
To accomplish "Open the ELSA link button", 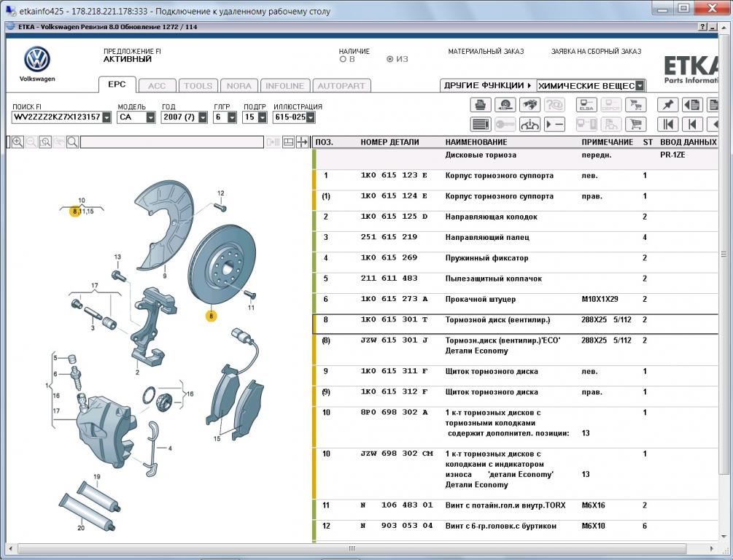I will tap(586, 105).
